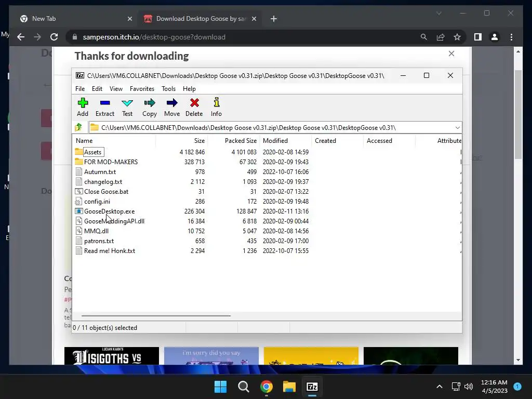The height and width of the screenshot is (399, 532).
Task: Click Chrome icon in taskbar
Action: point(267,387)
